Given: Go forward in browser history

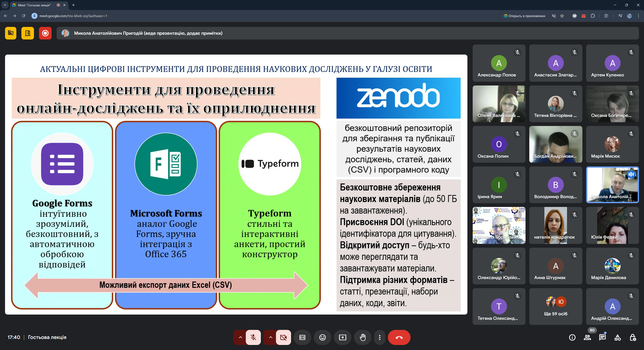Looking at the screenshot, I should click(15, 16).
